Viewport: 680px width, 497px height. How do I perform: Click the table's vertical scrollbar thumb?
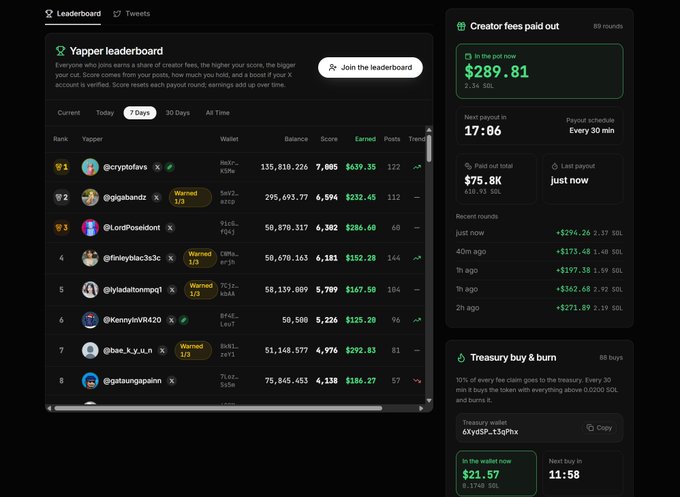coord(429,148)
